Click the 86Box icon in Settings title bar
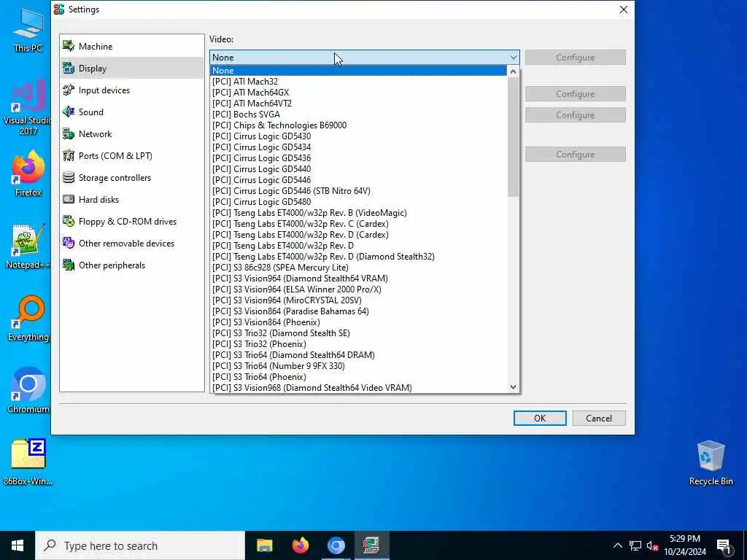 click(x=59, y=9)
